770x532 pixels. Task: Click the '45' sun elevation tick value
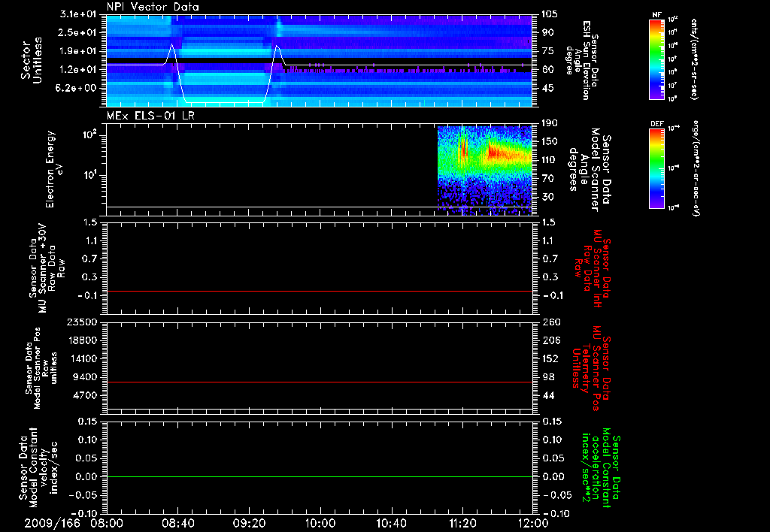[x=547, y=89]
